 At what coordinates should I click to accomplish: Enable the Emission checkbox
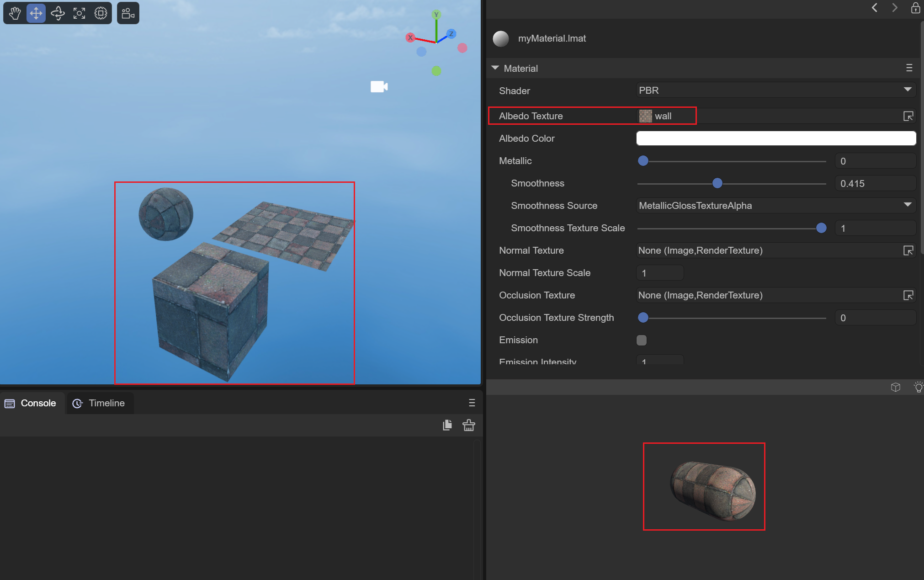(x=642, y=340)
